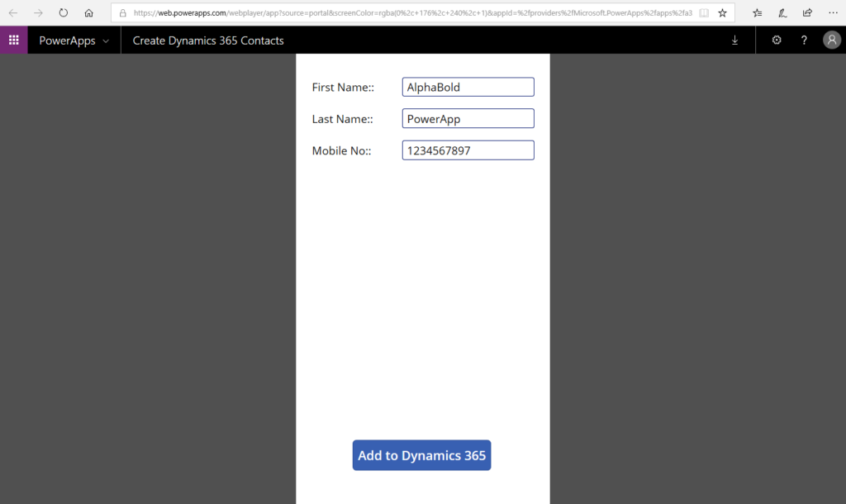The height and width of the screenshot is (504, 846).
Task: Click the PowerApps header label
Action: [x=67, y=40]
